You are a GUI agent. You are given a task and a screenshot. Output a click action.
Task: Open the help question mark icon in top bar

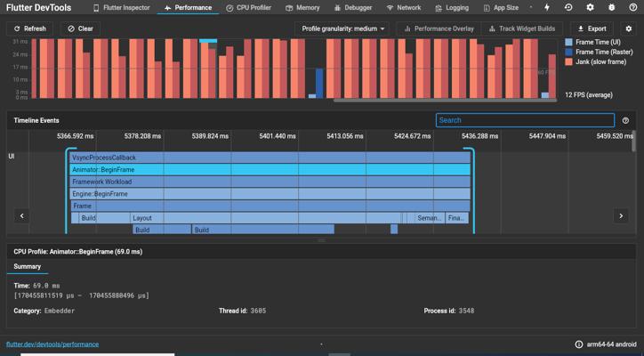tap(633, 7)
